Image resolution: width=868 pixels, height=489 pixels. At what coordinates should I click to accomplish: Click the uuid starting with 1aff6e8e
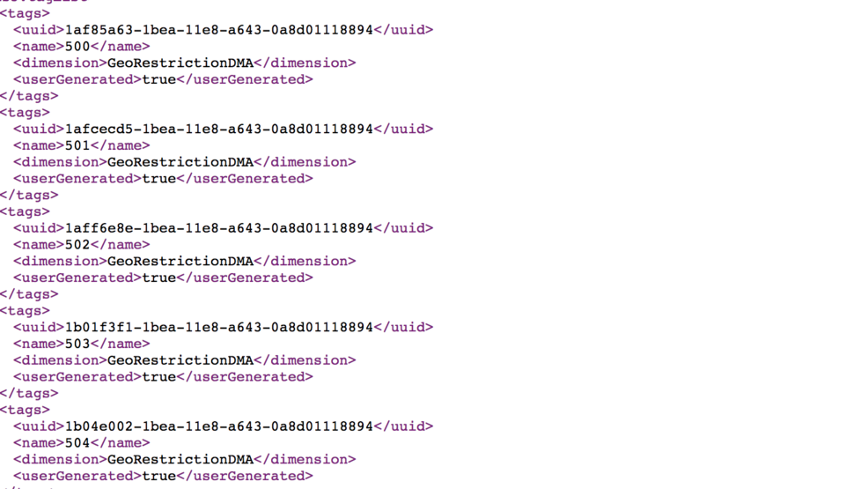(219, 228)
